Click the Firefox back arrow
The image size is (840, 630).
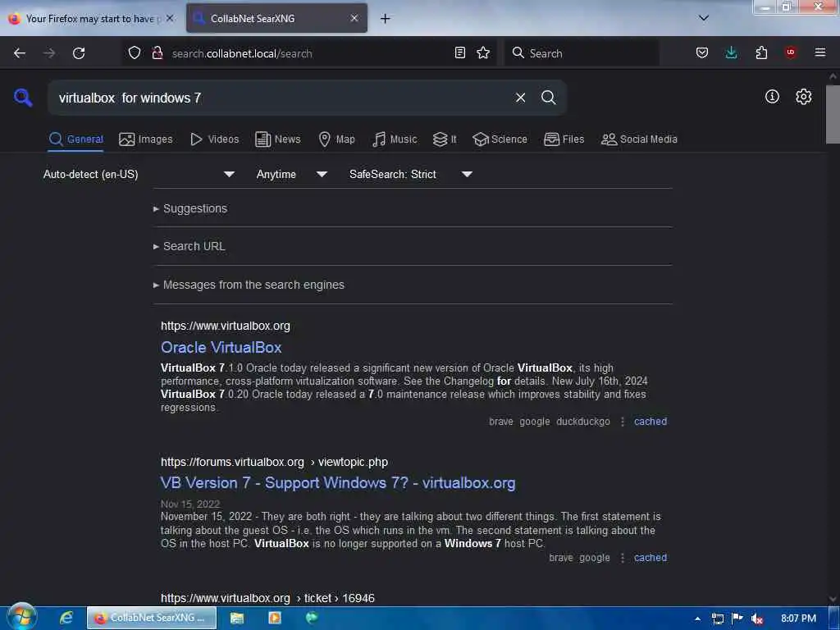point(20,53)
